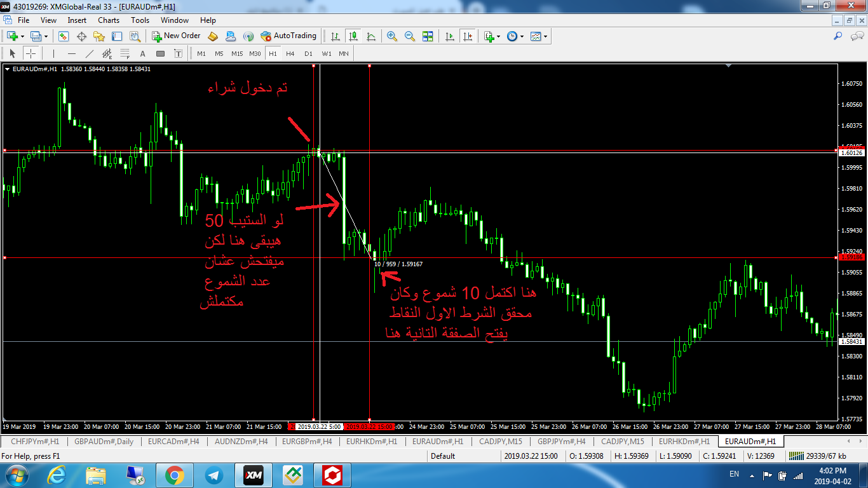Select the Fibonacci retracement tool
The width and height of the screenshot is (868, 488).
coord(125,53)
